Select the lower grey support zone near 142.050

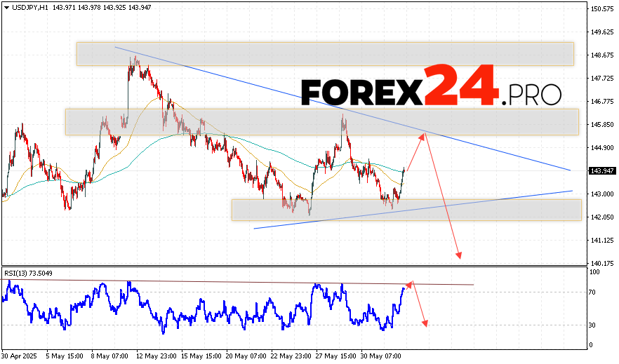point(406,210)
